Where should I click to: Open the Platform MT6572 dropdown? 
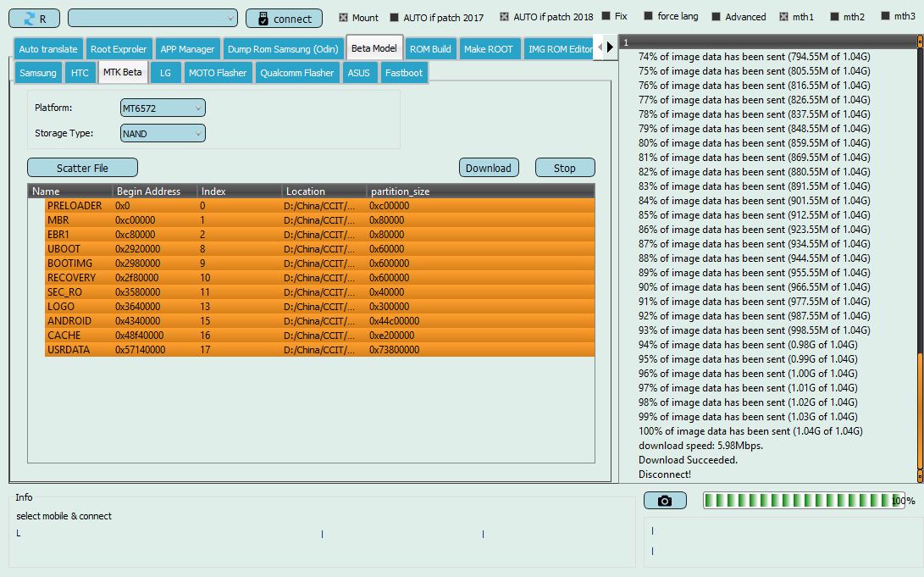click(163, 108)
